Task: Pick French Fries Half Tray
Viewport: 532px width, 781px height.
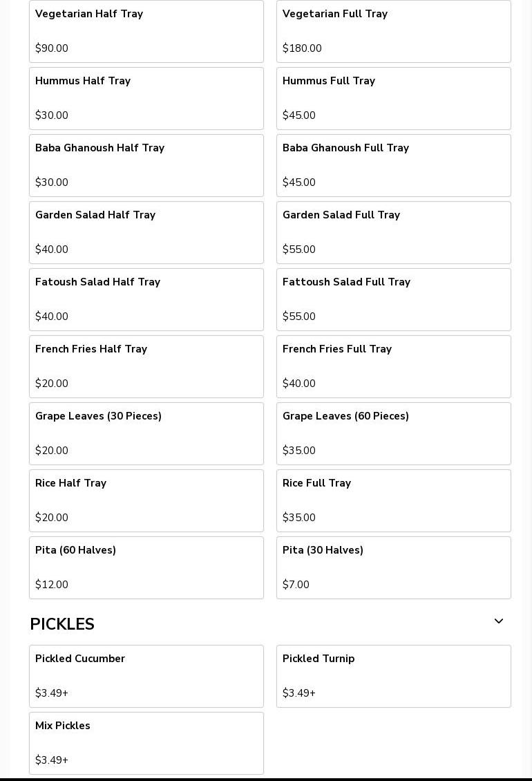Action: click(146, 366)
